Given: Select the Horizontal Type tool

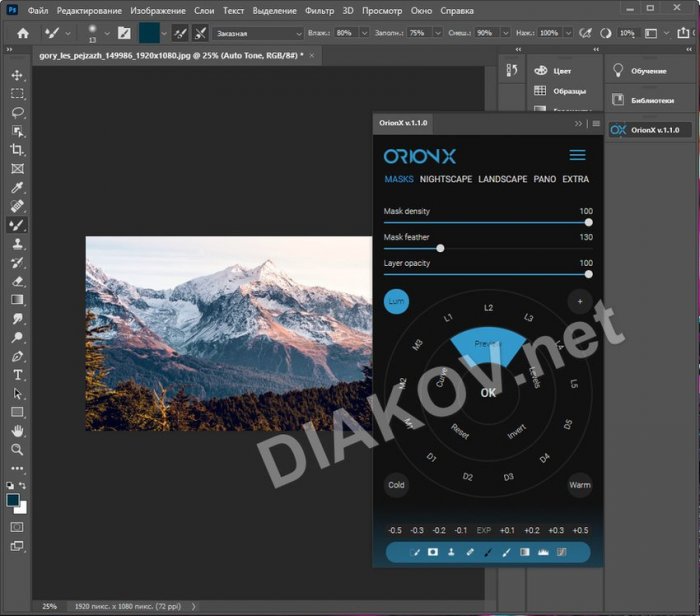Looking at the screenshot, I should (x=17, y=375).
